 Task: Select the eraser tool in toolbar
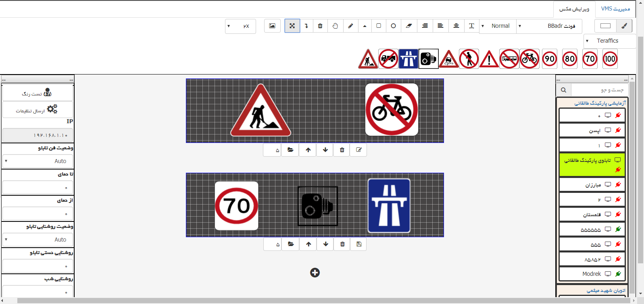(409, 26)
